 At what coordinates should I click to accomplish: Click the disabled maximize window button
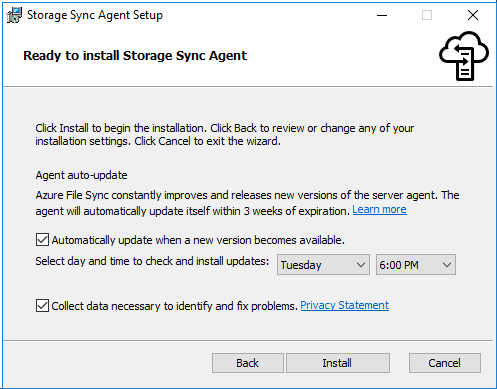(x=427, y=15)
